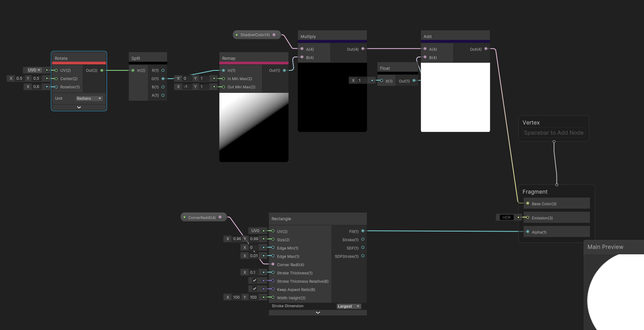644x330 pixels.
Task: Click the Size X field showing 0.99
Action: pyautogui.click(x=237, y=239)
